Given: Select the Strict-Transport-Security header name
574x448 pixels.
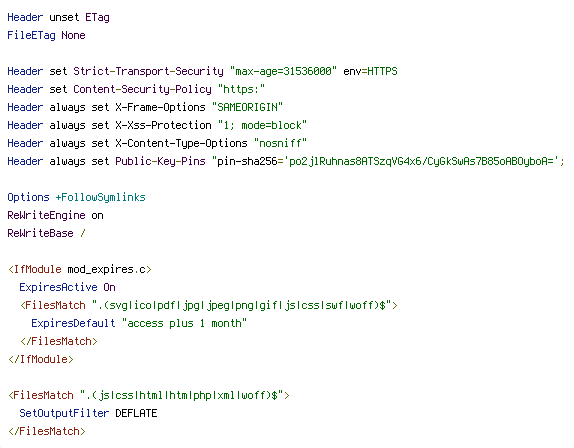Looking at the screenshot, I should pyautogui.click(x=148, y=71).
